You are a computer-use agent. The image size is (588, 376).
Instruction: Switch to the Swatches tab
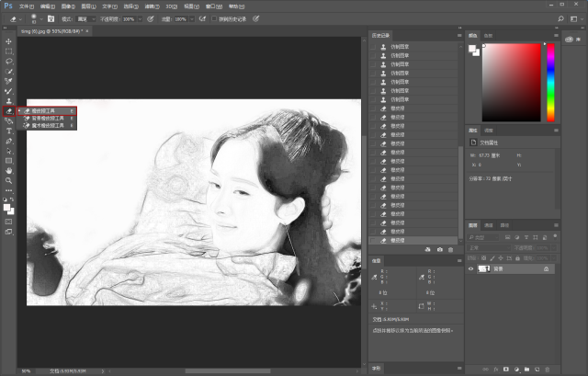tap(488, 36)
